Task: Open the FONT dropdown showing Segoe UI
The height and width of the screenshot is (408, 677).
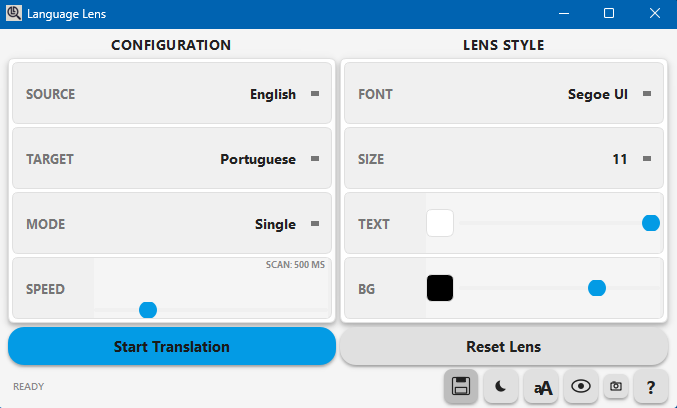Action: [x=504, y=94]
